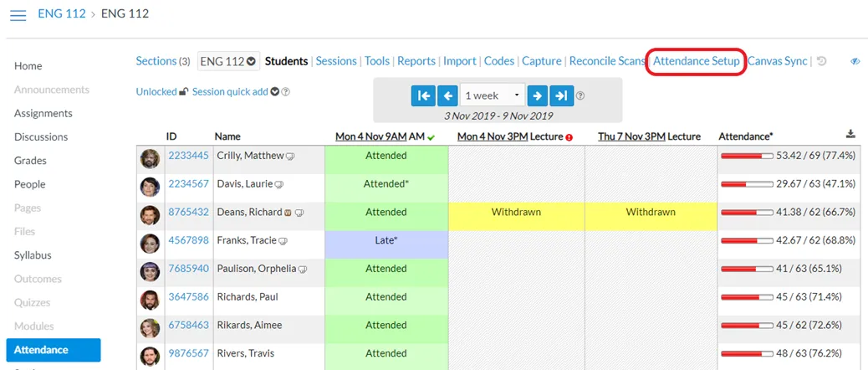868x370 pixels.
Task: Click warning badge icon beside Deans, Richard
Action: tap(288, 213)
